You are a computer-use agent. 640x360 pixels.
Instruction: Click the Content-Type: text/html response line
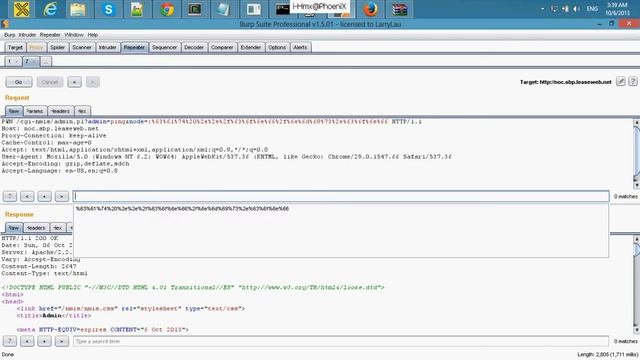pos(44,273)
